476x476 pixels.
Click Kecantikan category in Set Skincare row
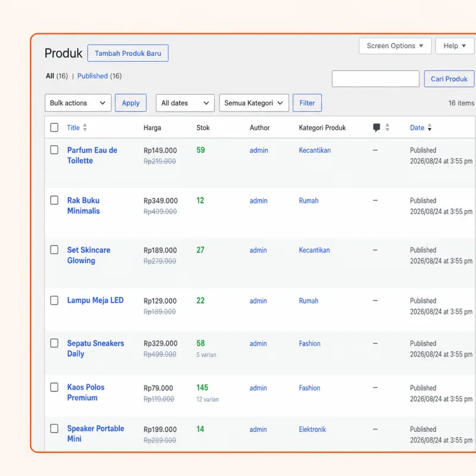tap(314, 250)
